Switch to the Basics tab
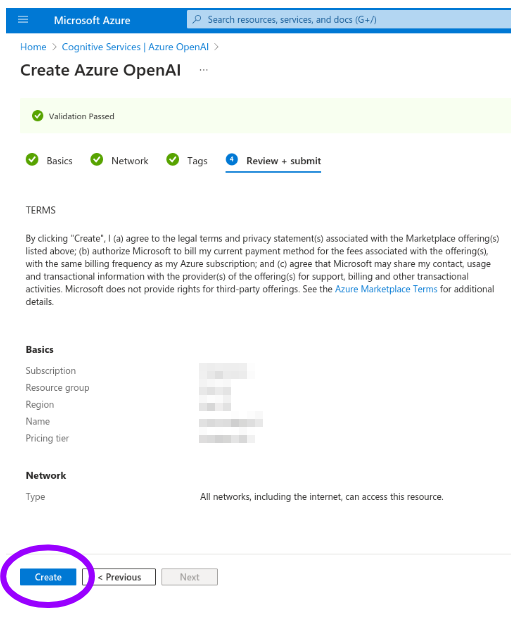511x617 pixels. pyautogui.click(x=59, y=161)
